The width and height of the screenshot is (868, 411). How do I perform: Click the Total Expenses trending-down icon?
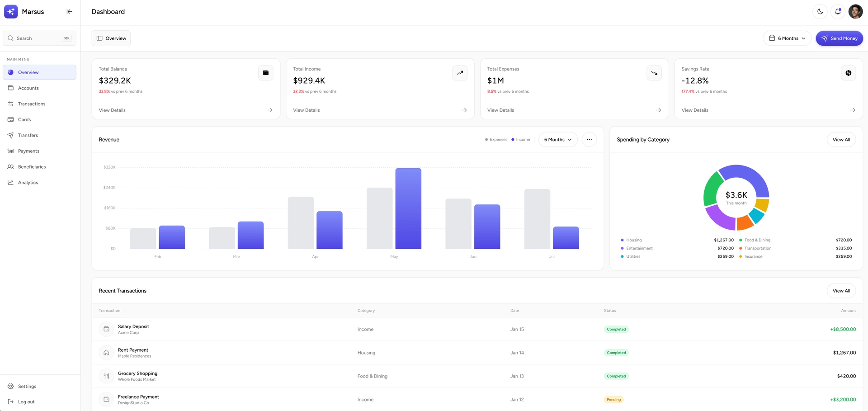(x=654, y=73)
